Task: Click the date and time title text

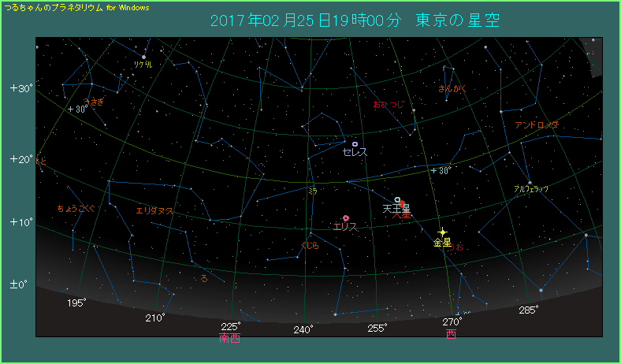Action: (355, 20)
